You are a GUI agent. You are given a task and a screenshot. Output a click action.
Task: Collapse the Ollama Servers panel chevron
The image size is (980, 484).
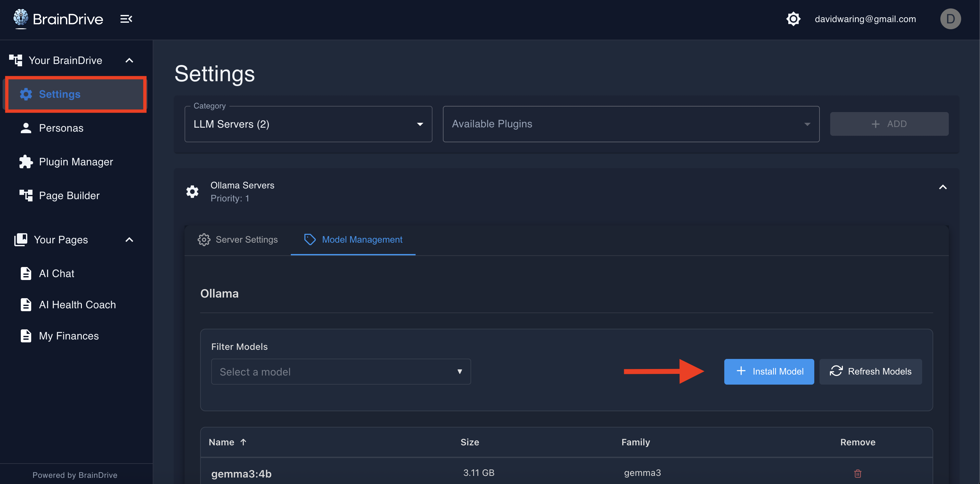point(942,187)
